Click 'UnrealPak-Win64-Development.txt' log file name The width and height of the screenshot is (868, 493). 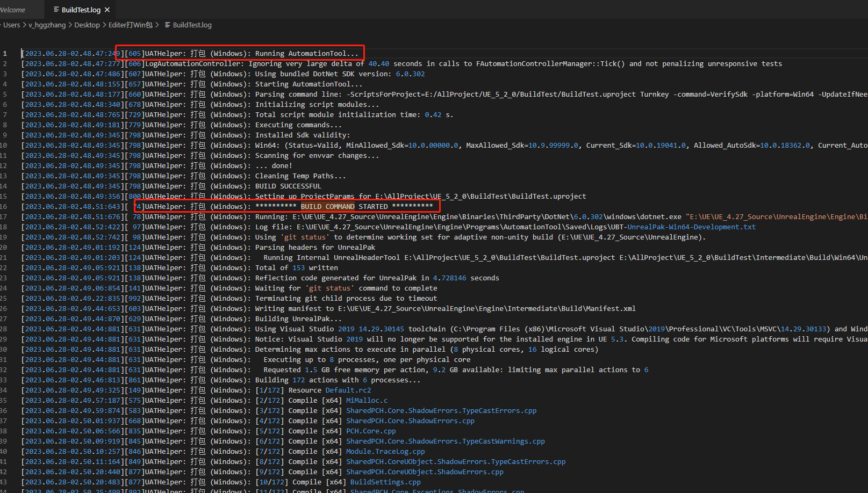tap(692, 227)
